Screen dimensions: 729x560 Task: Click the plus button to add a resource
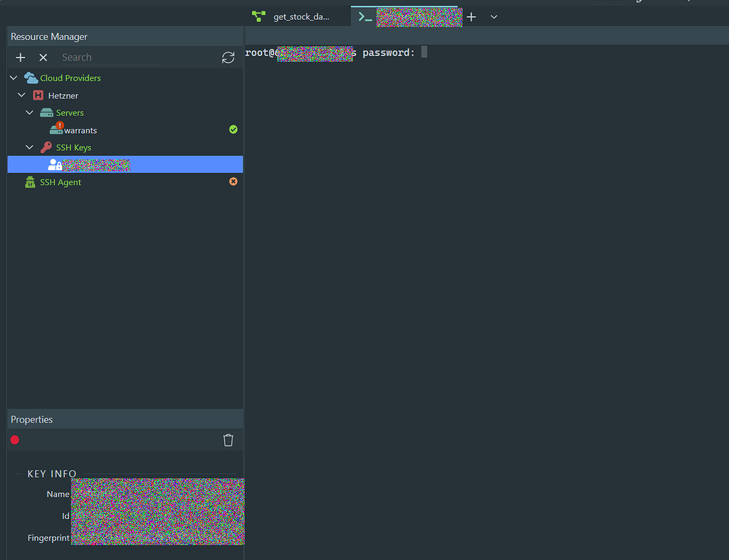click(20, 57)
